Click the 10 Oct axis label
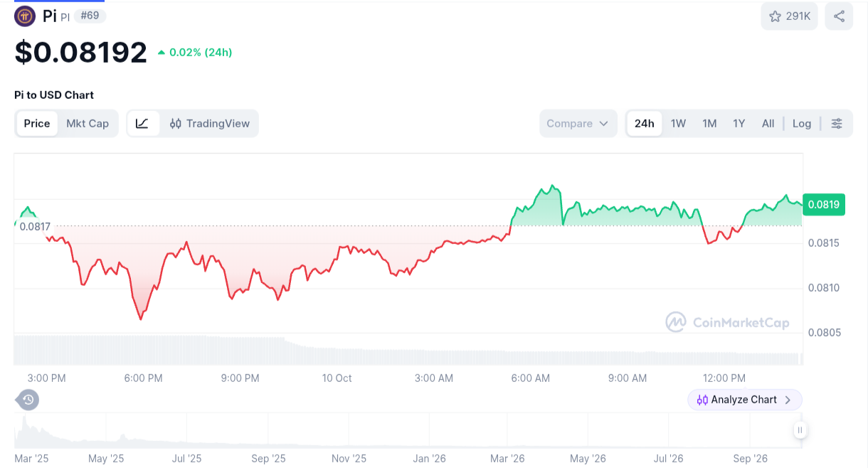Image resolution: width=868 pixels, height=468 pixels. point(337,378)
